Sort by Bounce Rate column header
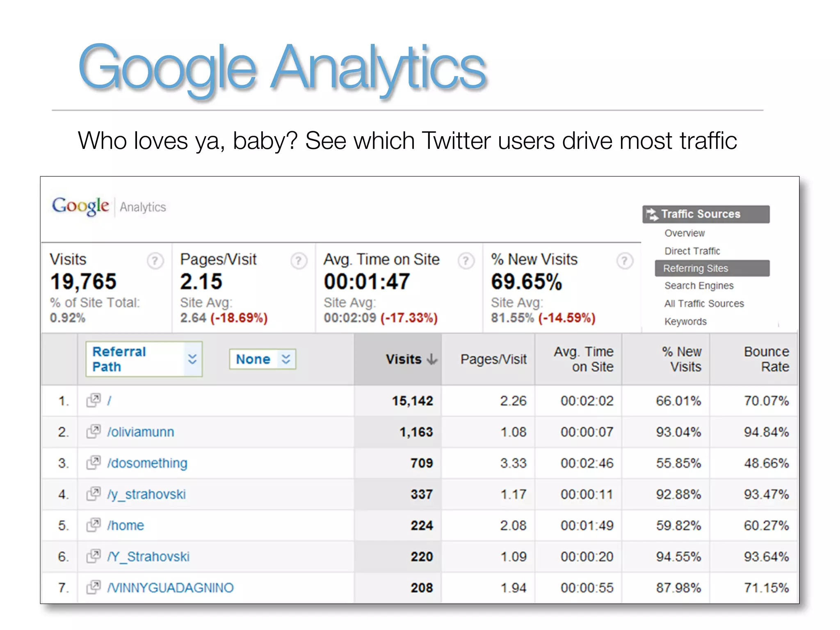The image size is (840, 630). tap(753, 359)
